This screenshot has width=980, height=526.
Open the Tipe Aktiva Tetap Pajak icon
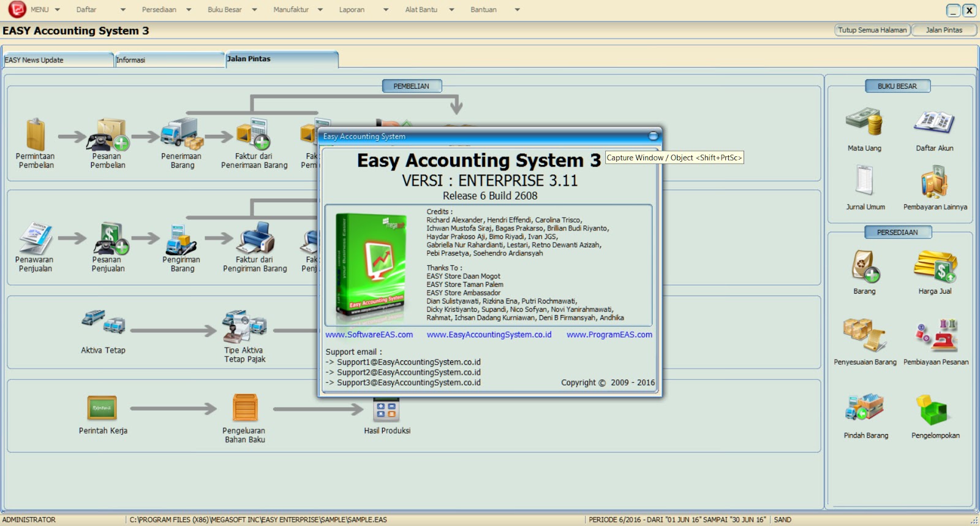click(244, 326)
